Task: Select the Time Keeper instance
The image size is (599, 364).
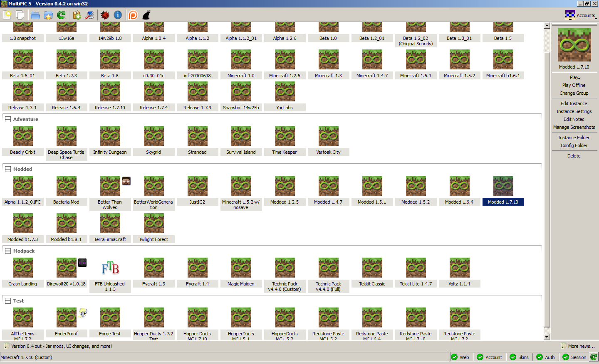Action: pyautogui.click(x=285, y=141)
